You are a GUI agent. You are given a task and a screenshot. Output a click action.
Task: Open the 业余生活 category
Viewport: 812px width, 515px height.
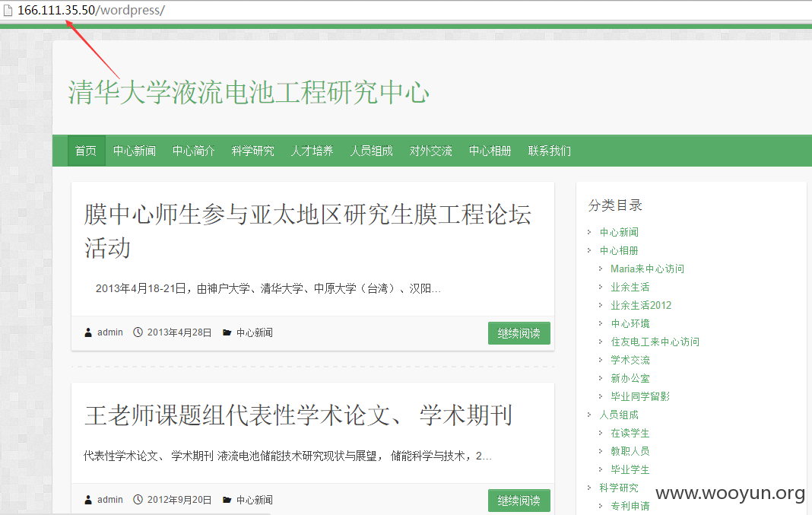[x=630, y=287]
